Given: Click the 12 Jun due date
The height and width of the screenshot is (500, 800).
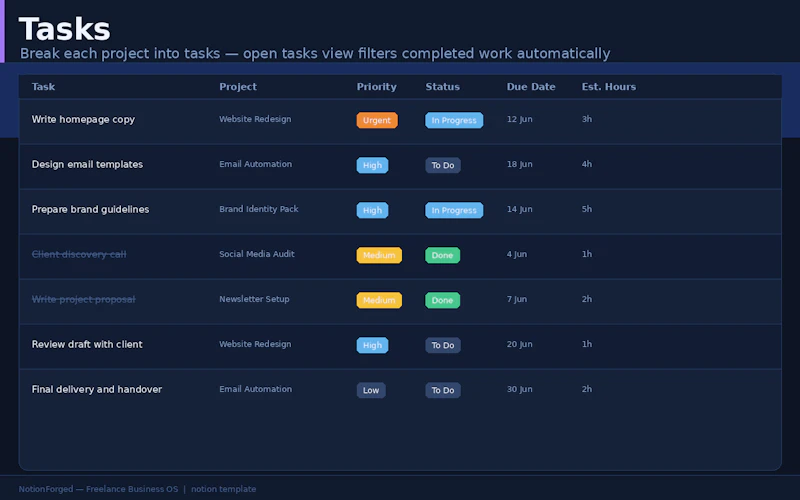Looking at the screenshot, I should [x=519, y=119].
